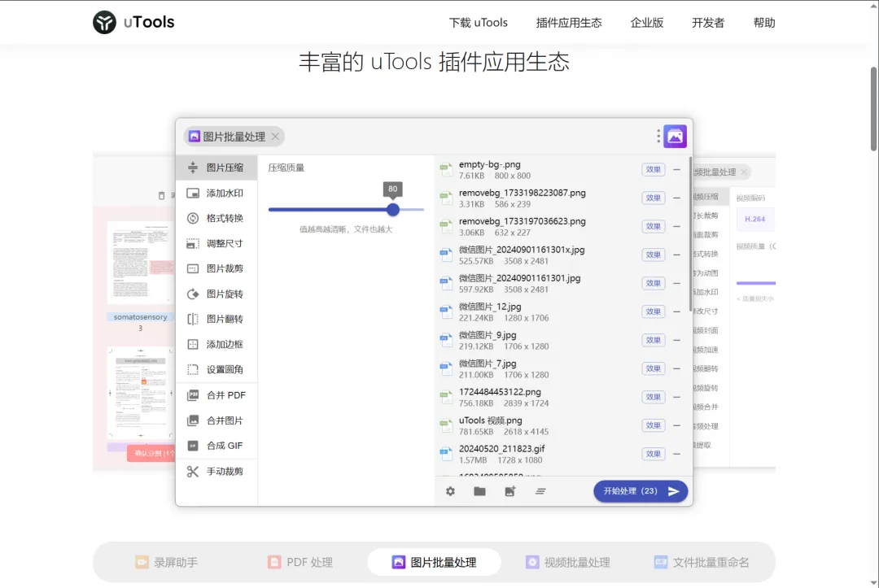Click H.264 option in video window
Viewport: 879px width, 588px height.
point(754,219)
